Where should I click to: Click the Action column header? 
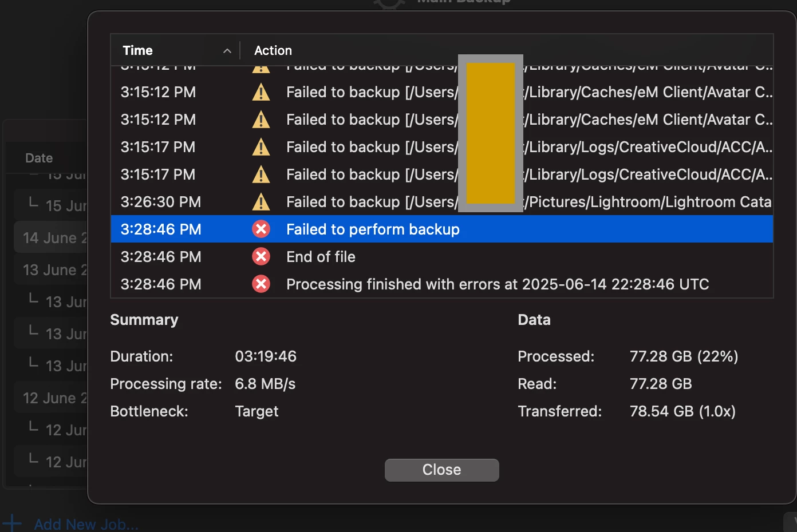tap(273, 50)
